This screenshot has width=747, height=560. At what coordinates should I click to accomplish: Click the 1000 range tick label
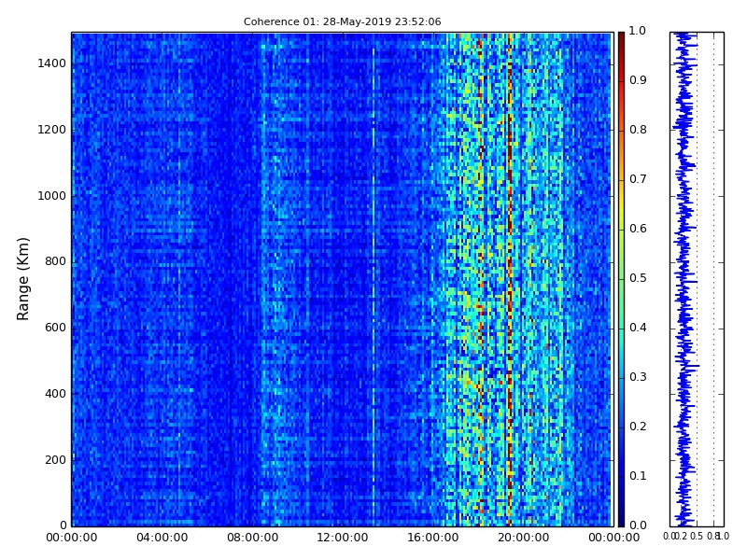[52, 196]
